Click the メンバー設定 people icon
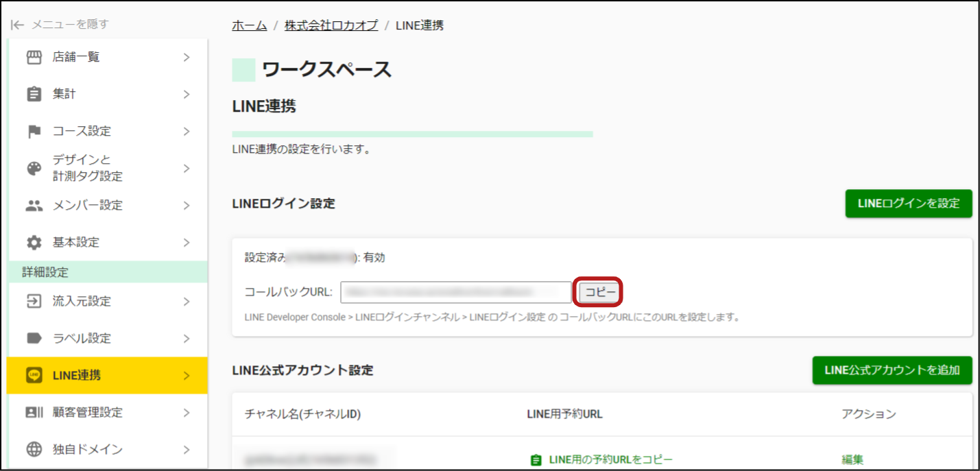980x471 pixels. click(x=34, y=206)
